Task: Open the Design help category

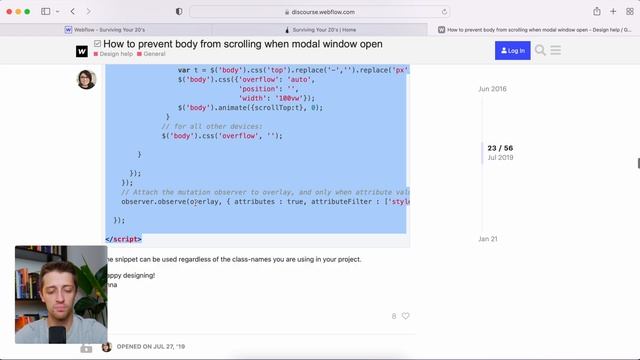Action: click(x=113, y=54)
